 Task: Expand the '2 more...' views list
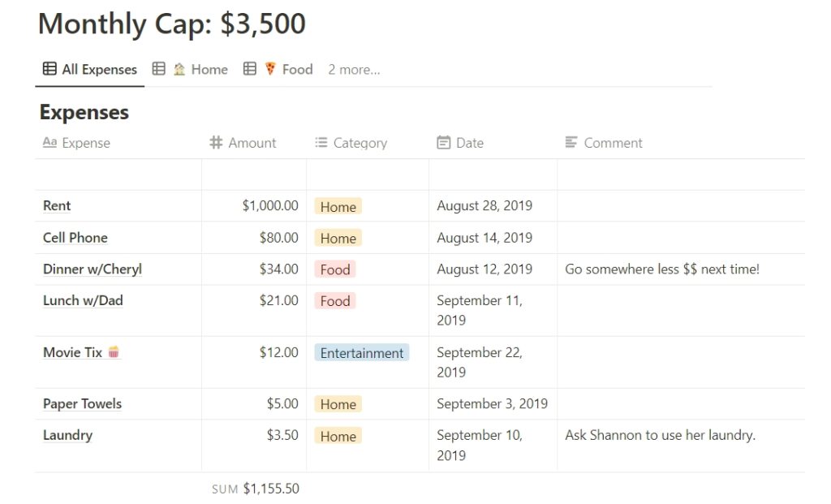pyautogui.click(x=354, y=70)
